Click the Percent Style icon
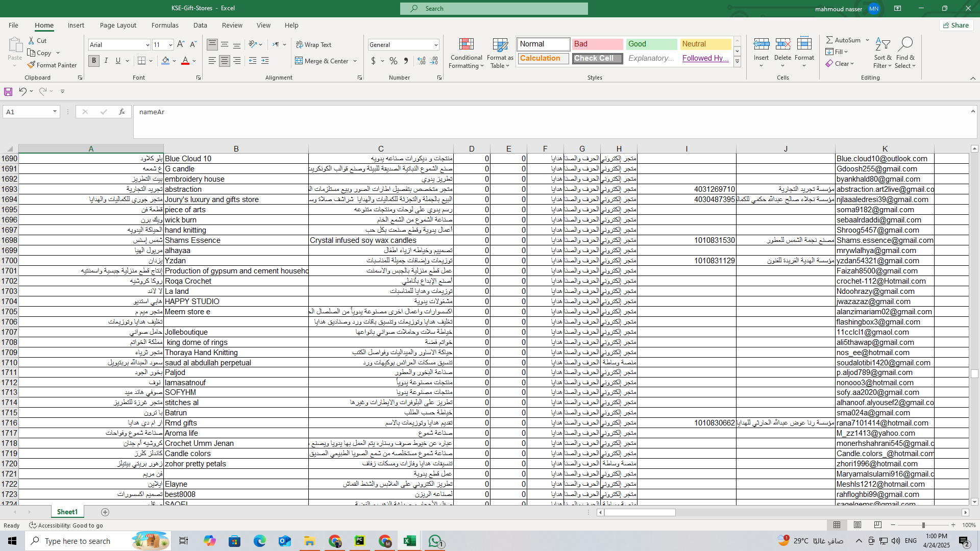The image size is (980, 551). coord(393,61)
